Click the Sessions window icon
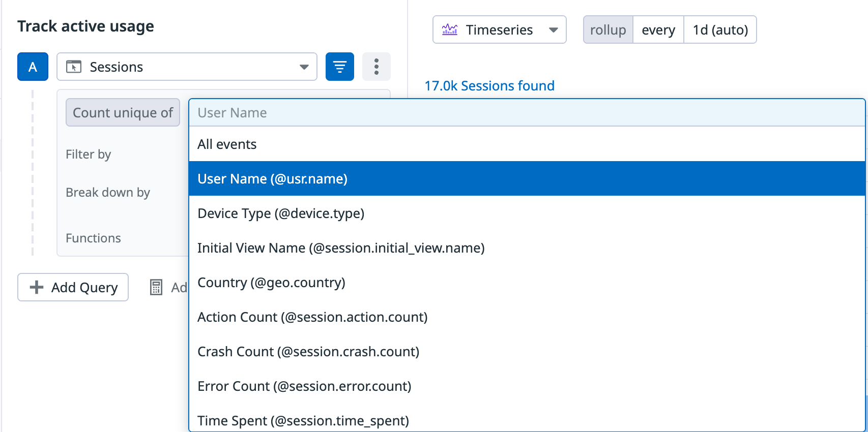The height and width of the screenshot is (432, 868). pyautogui.click(x=74, y=67)
